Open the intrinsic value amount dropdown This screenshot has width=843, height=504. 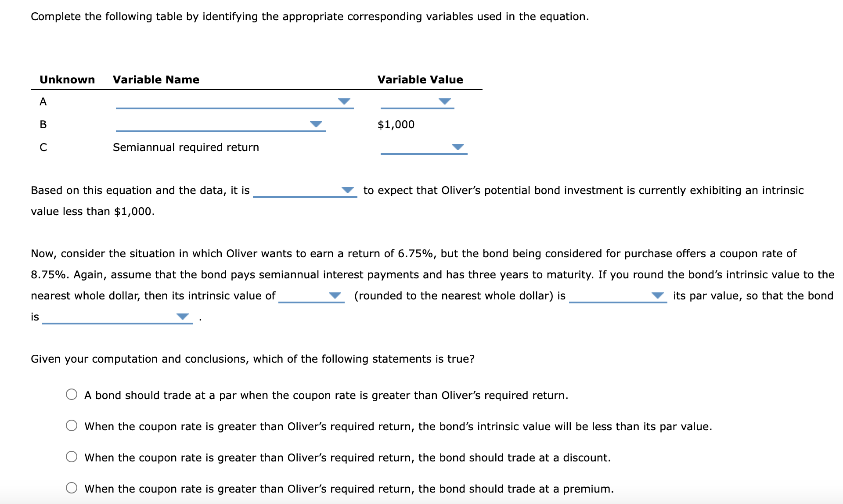[x=335, y=295]
